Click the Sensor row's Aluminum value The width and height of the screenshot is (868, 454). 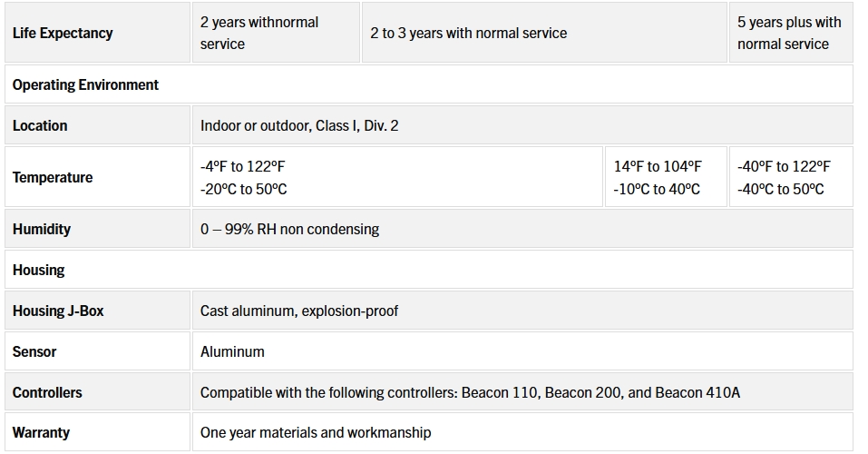click(232, 351)
